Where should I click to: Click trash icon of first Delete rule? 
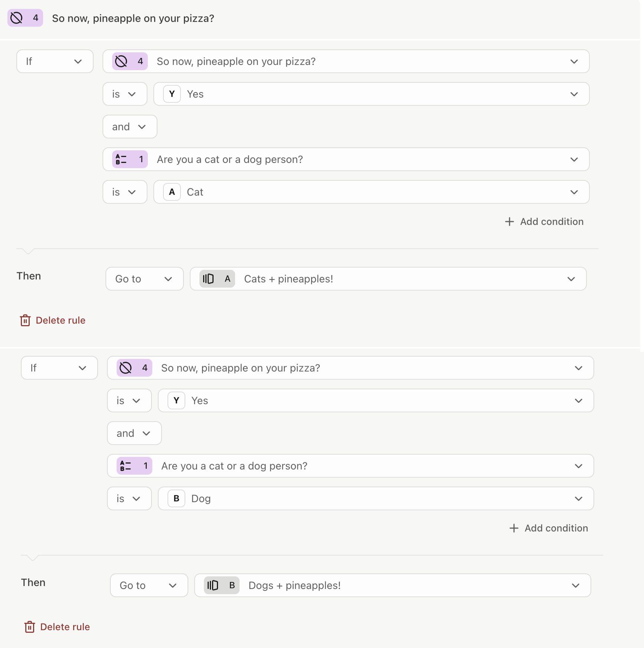click(25, 320)
